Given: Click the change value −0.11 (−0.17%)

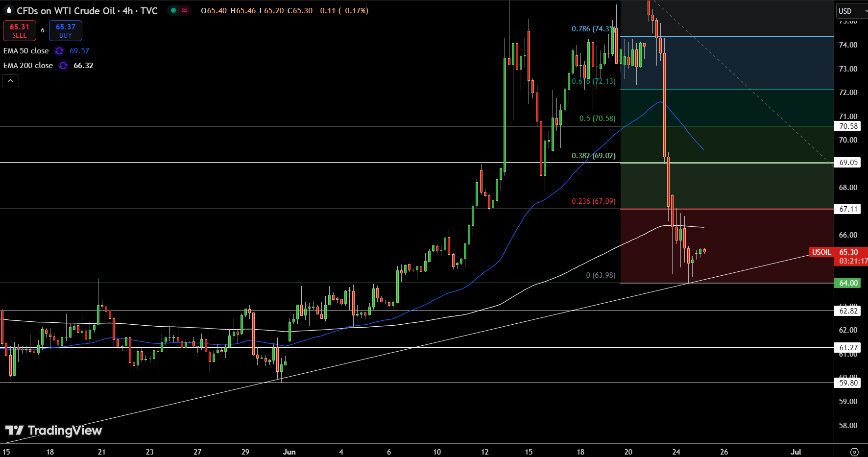Looking at the screenshot, I should [342, 11].
